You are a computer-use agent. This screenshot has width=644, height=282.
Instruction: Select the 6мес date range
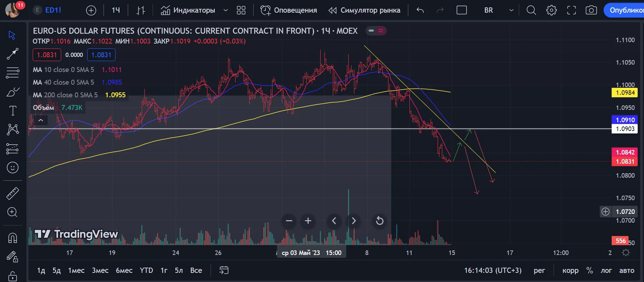pyautogui.click(x=124, y=270)
